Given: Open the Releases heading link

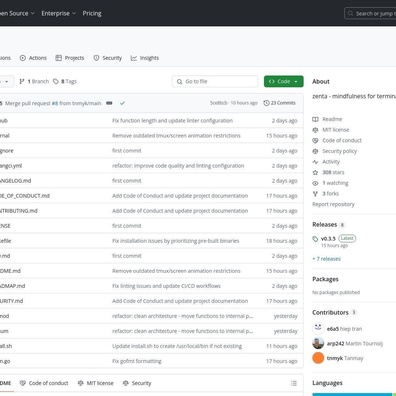Looking at the screenshot, I should [325, 225].
